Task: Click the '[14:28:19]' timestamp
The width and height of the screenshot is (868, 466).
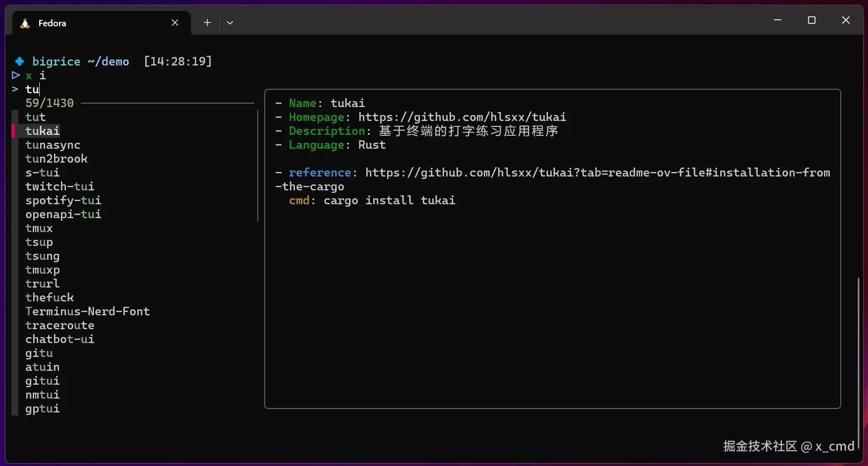Action: point(178,61)
